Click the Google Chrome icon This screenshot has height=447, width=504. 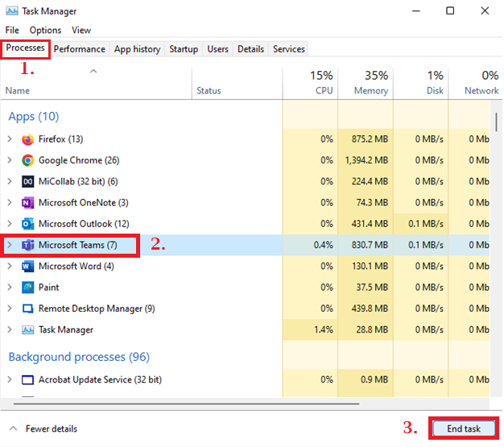[x=27, y=160]
